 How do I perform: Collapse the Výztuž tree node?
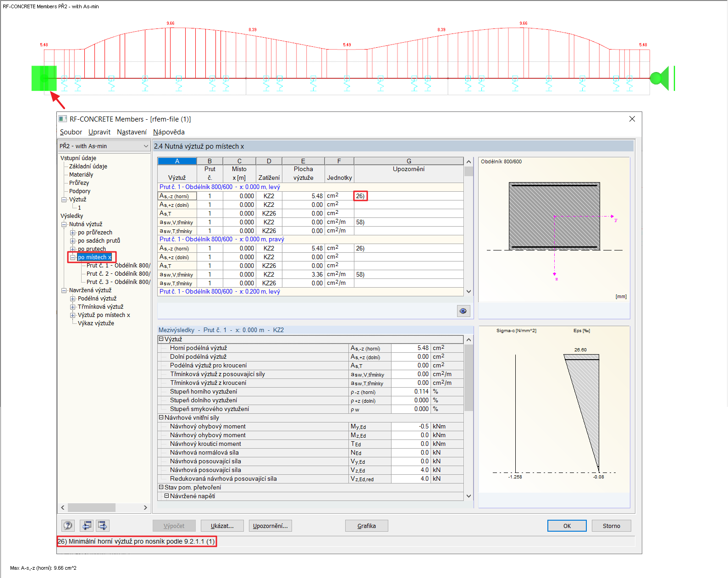[64, 200]
